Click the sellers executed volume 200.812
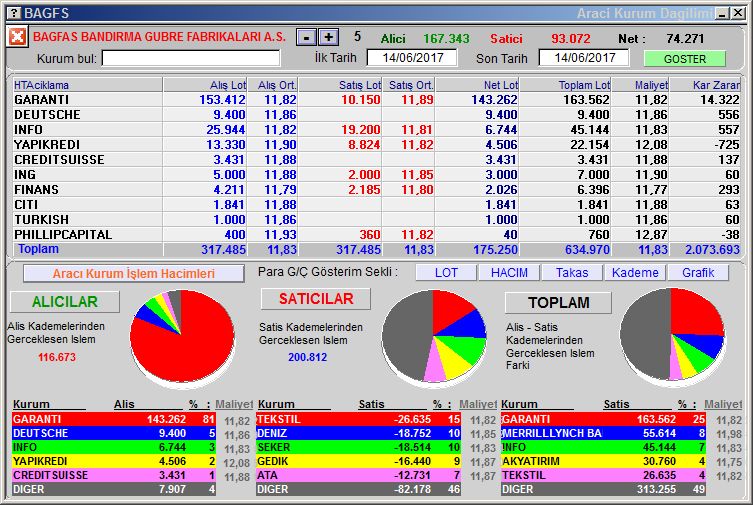This screenshot has width=753, height=505. (x=307, y=357)
